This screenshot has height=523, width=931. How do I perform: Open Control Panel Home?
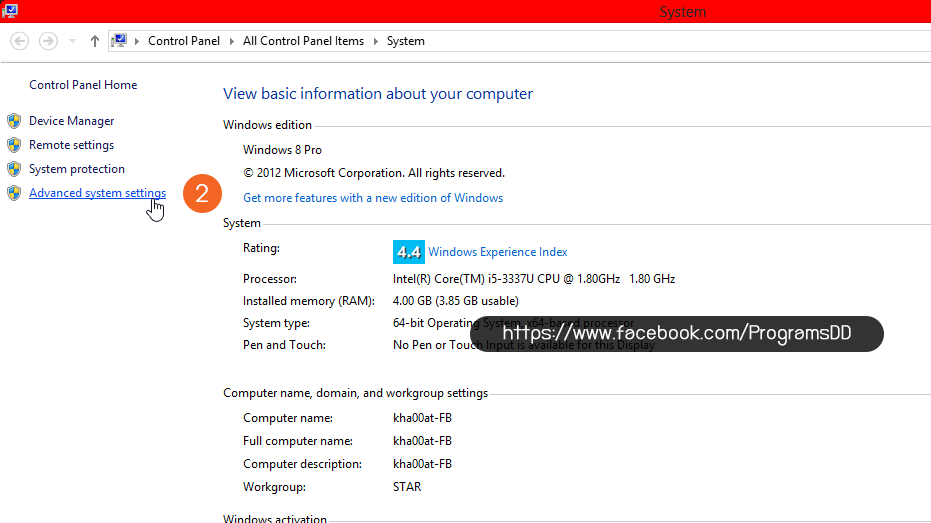click(83, 85)
